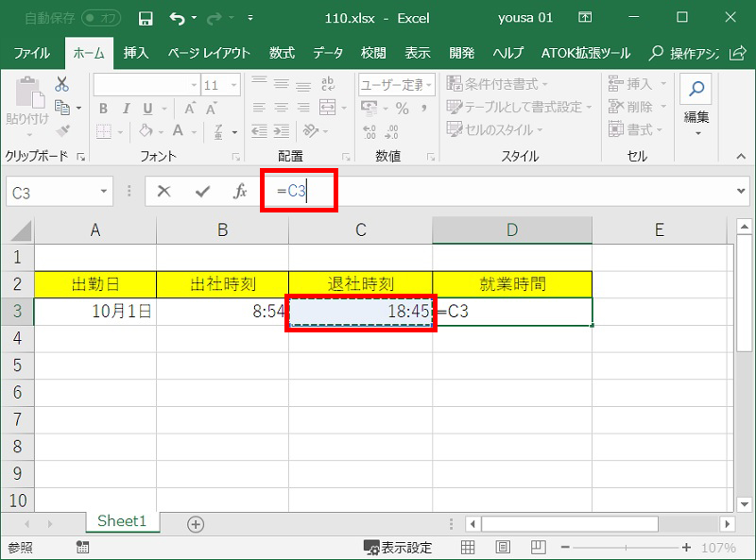Toggle Underline formatting
Viewport: 756px width, 560px height.
tap(147, 109)
